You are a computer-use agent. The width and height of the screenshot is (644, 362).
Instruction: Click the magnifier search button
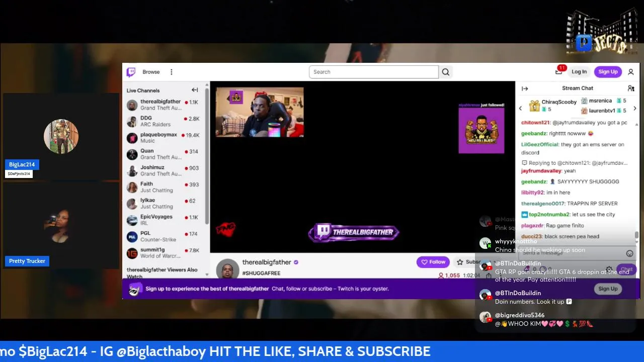click(x=446, y=72)
